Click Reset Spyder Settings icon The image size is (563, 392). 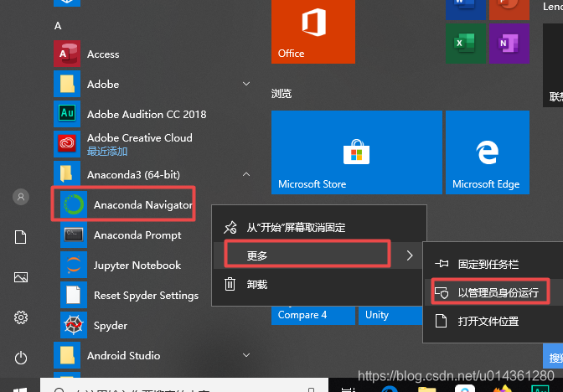pyautogui.click(x=74, y=295)
